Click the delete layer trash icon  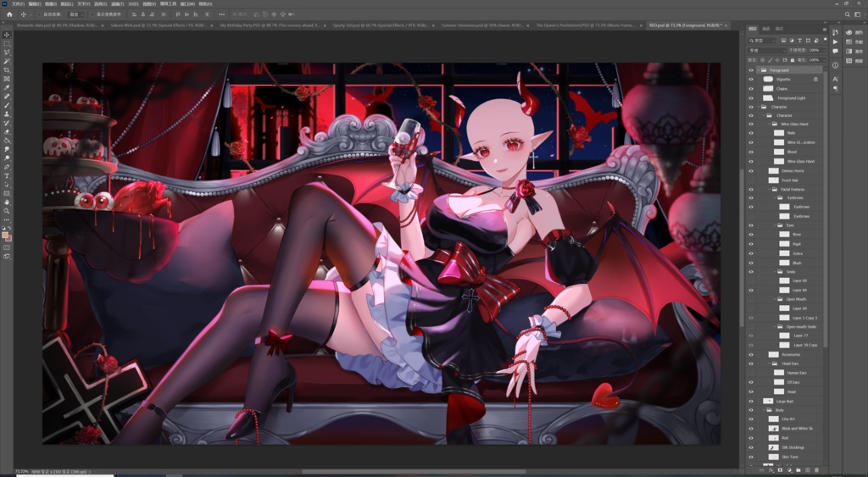(x=816, y=470)
